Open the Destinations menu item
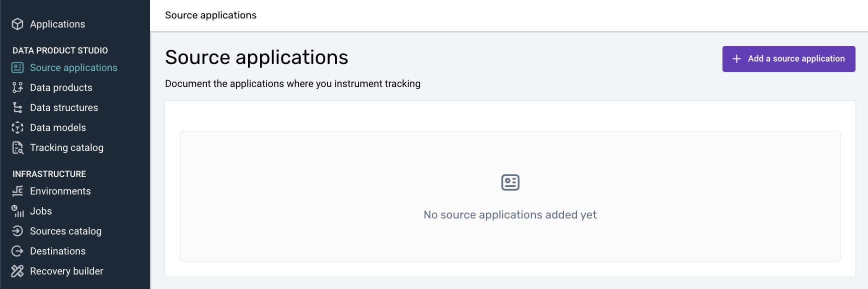The height and width of the screenshot is (289, 868). [57, 251]
